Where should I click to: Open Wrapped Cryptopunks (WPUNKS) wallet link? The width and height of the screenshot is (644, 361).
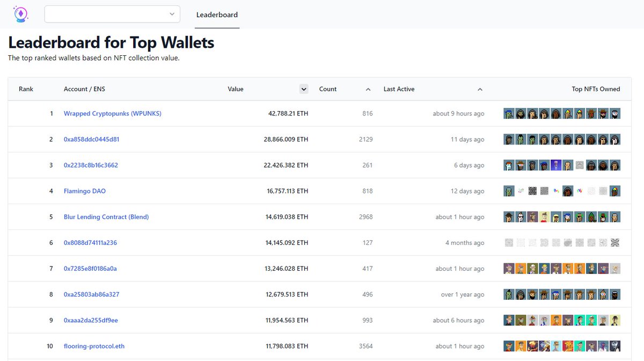point(113,114)
